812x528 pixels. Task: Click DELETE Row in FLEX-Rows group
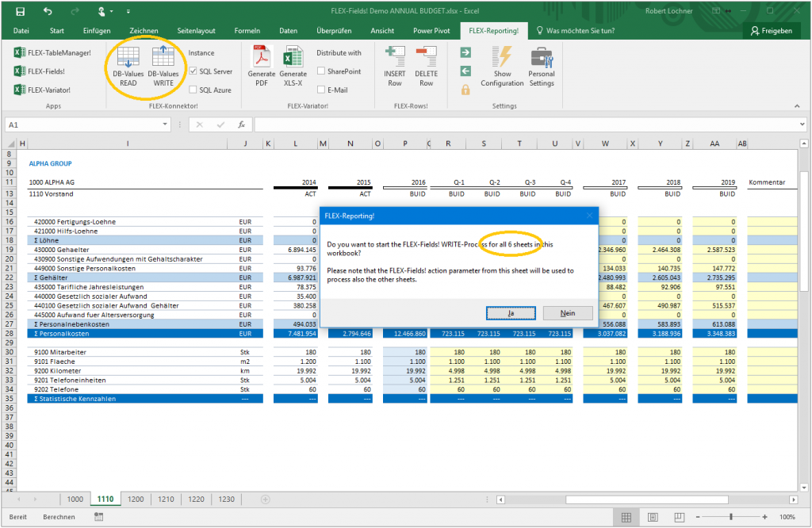coord(427,67)
